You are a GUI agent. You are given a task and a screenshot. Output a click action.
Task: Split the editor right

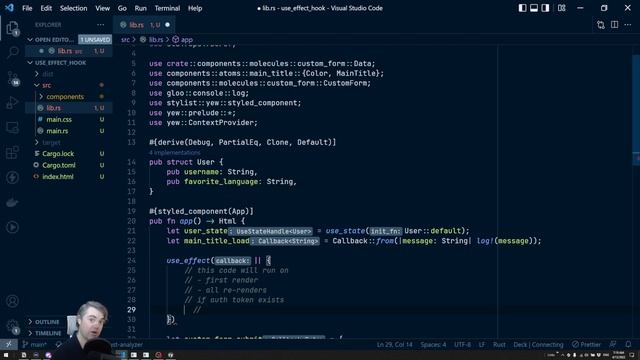point(614,25)
